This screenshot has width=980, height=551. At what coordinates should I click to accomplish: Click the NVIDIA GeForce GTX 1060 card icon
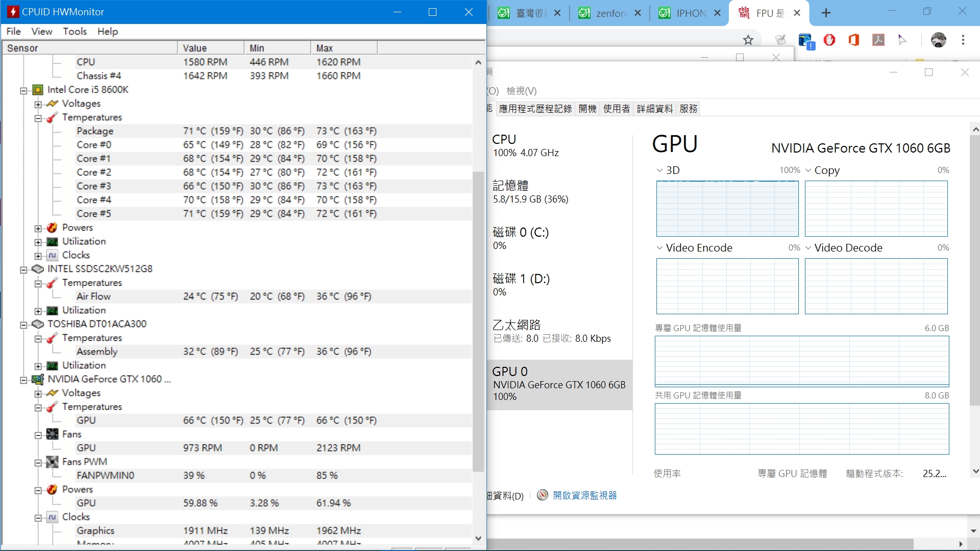coord(38,379)
